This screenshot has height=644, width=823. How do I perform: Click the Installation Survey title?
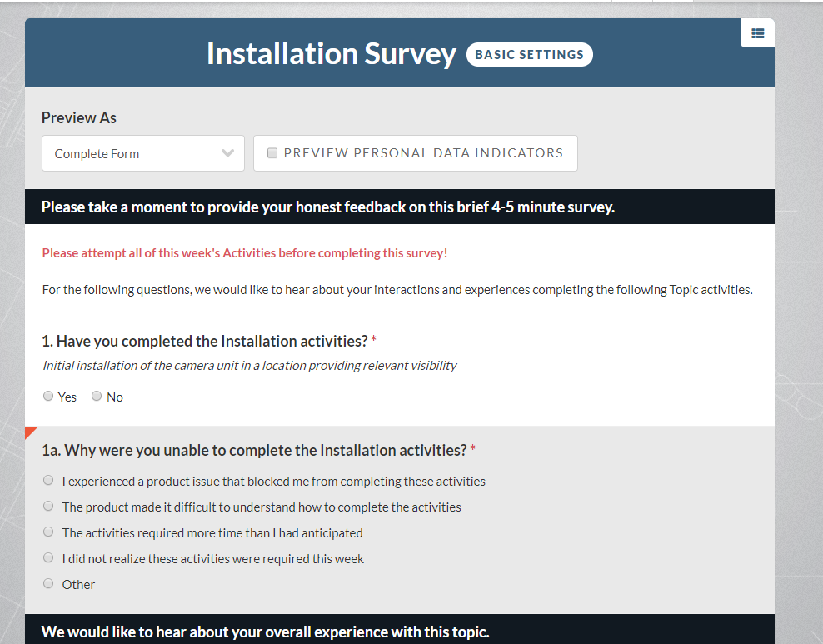pos(332,54)
